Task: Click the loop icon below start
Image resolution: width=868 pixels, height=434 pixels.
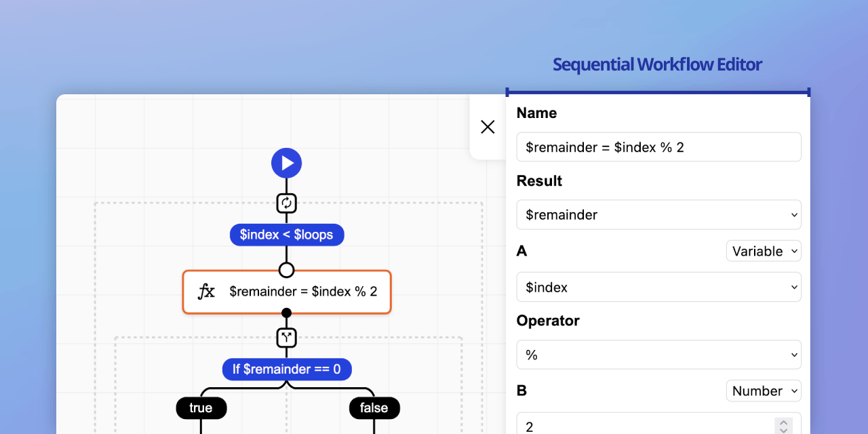Action: (x=286, y=203)
